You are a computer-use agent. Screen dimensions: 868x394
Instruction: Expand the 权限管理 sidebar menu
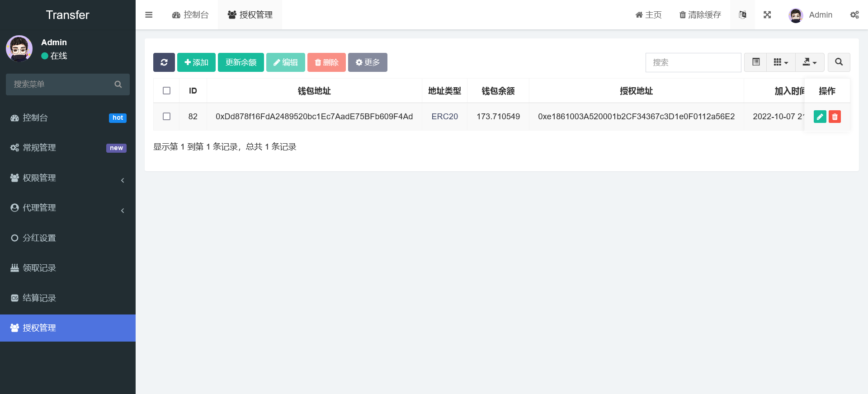click(68, 178)
